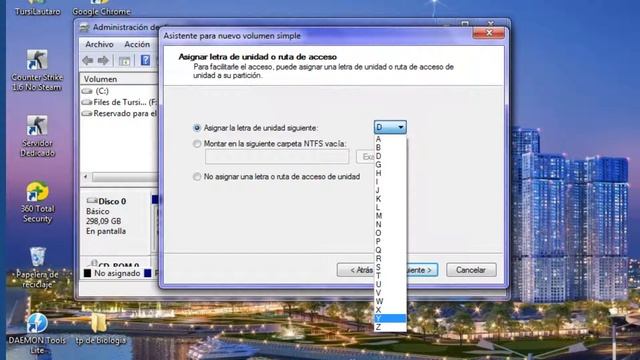Screen dimensions: 640x360
Task: Click the console view icon in the toolbar
Action: click(124, 61)
